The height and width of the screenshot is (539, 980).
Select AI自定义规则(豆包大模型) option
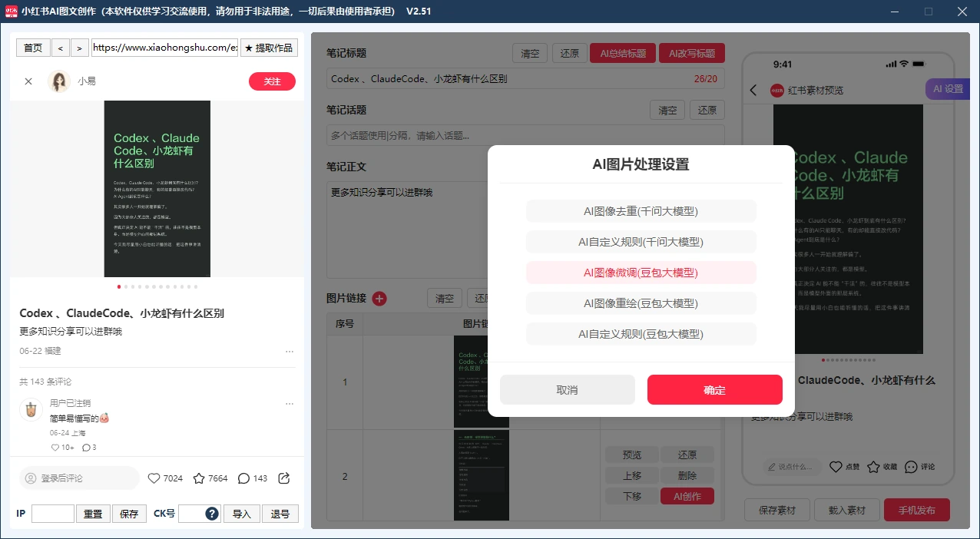(641, 334)
